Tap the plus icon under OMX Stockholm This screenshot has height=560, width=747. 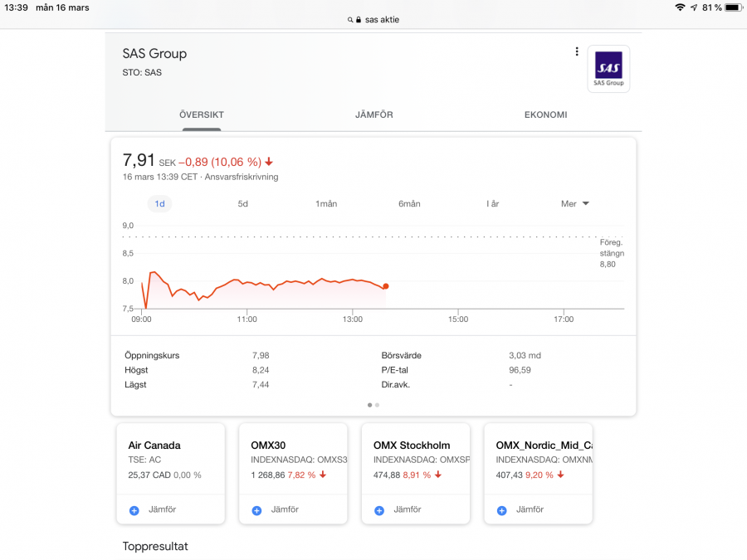(x=379, y=510)
